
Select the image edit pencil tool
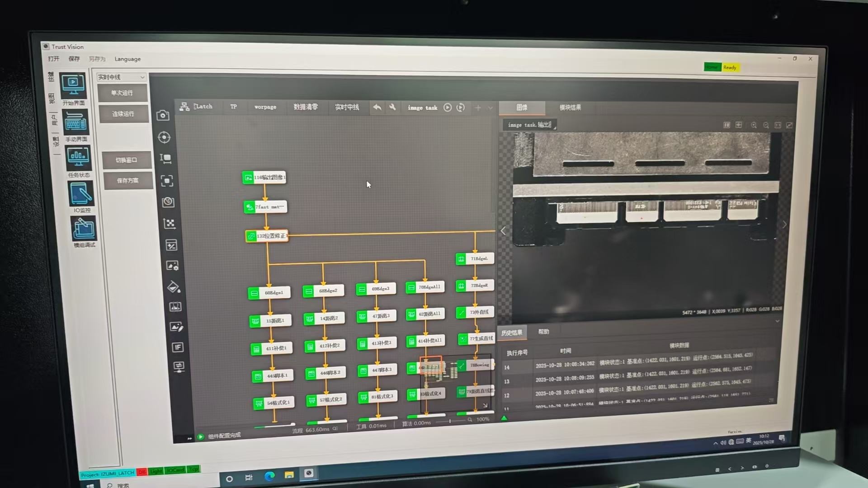pyautogui.click(x=176, y=327)
